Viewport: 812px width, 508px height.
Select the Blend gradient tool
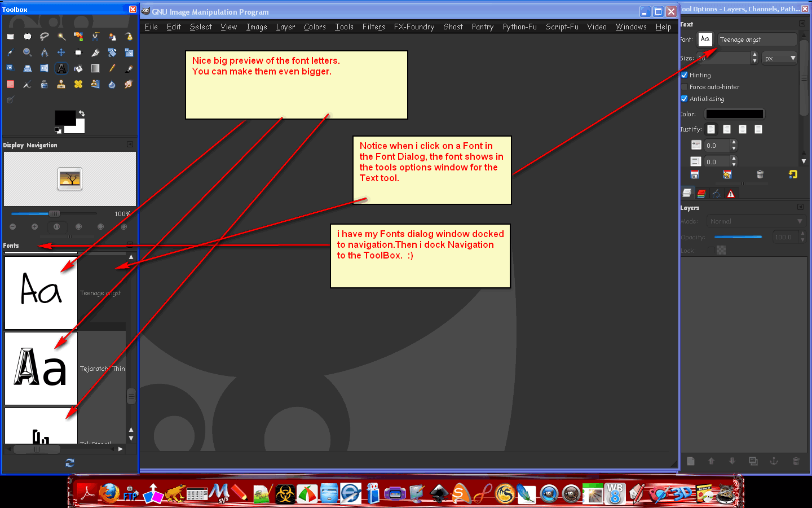tap(95, 68)
